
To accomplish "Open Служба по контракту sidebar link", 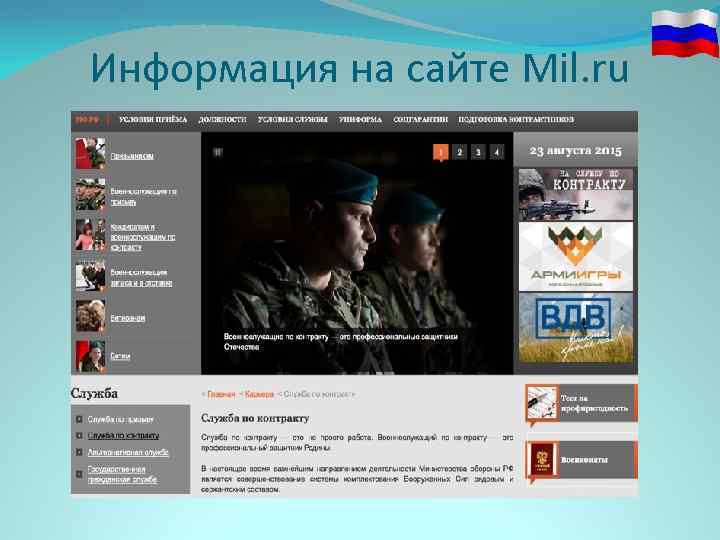I will (x=124, y=435).
